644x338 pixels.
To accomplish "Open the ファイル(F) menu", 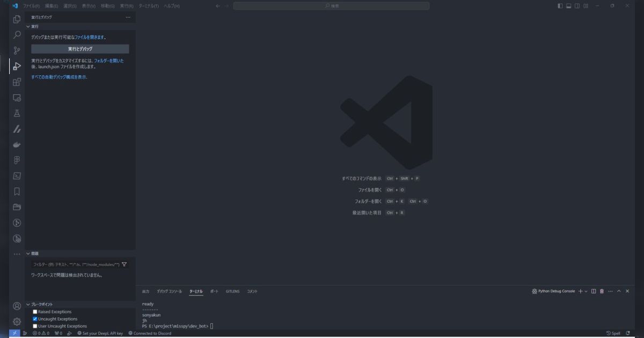I will point(31,6).
